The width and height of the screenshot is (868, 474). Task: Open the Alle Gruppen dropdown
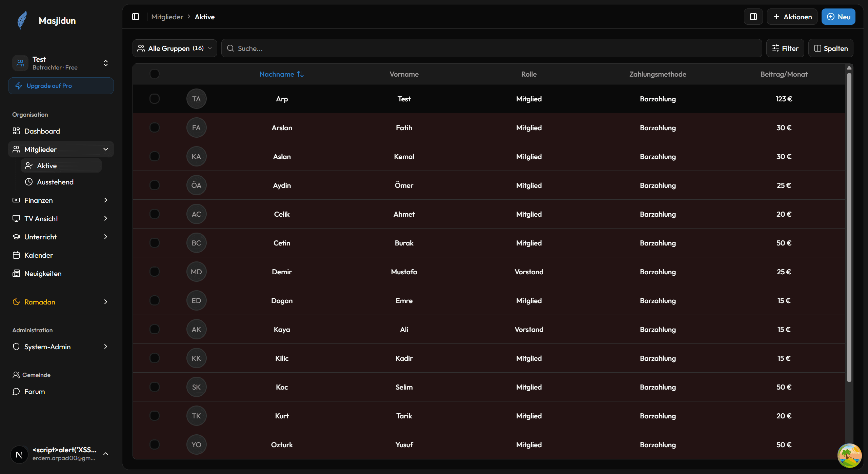(x=175, y=48)
